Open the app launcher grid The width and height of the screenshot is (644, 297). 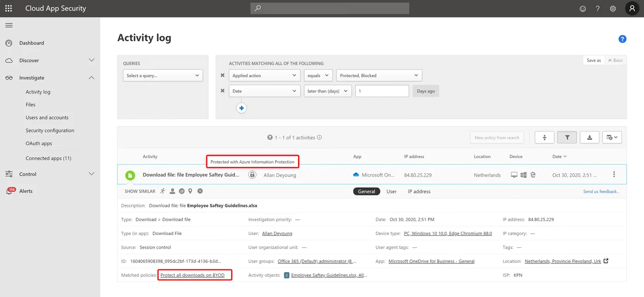(x=8, y=8)
